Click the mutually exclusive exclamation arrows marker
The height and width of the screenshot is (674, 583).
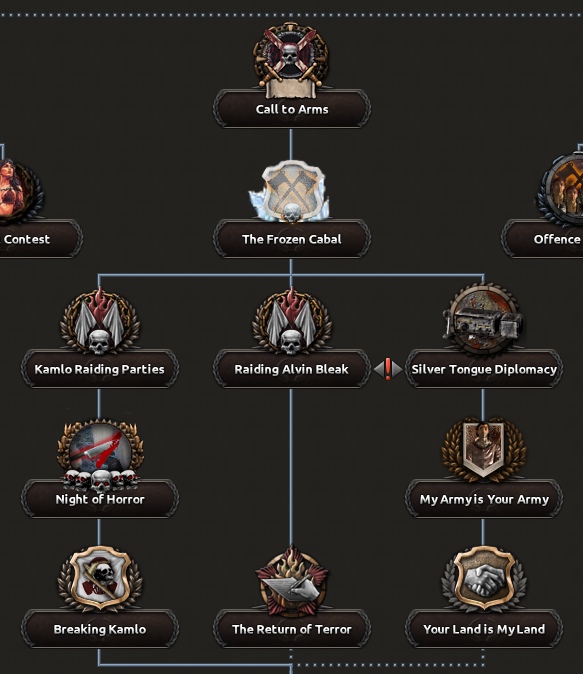[388, 369]
